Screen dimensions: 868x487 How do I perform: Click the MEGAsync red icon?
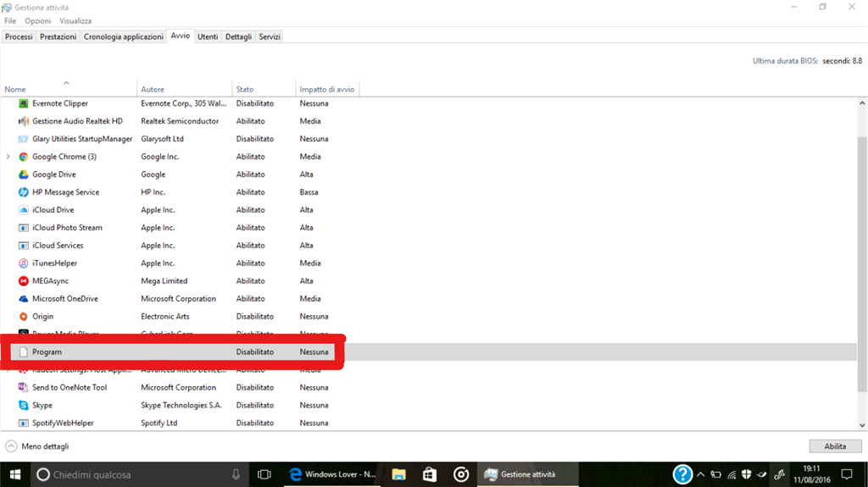[23, 280]
